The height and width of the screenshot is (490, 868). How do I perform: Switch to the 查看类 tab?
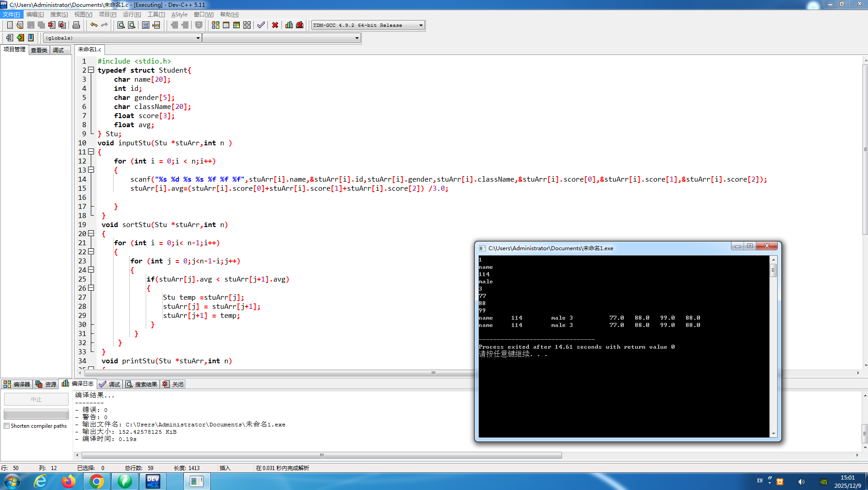click(x=39, y=50)
